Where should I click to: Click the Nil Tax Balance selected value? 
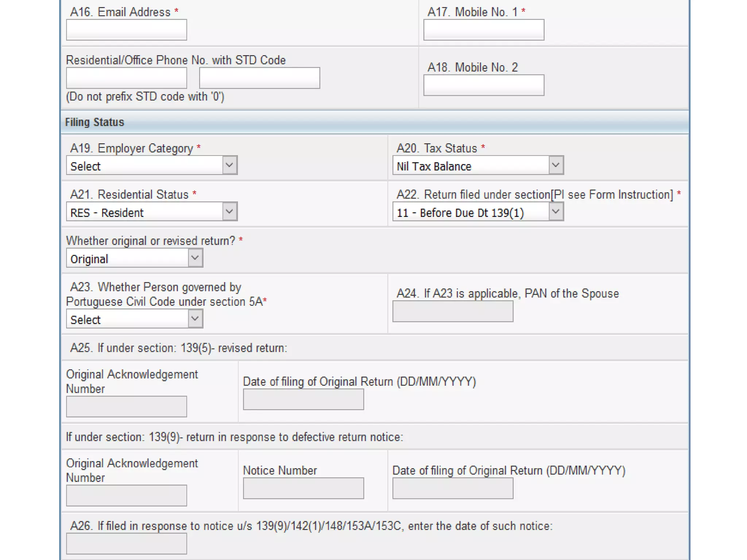[x=434, y=167]
